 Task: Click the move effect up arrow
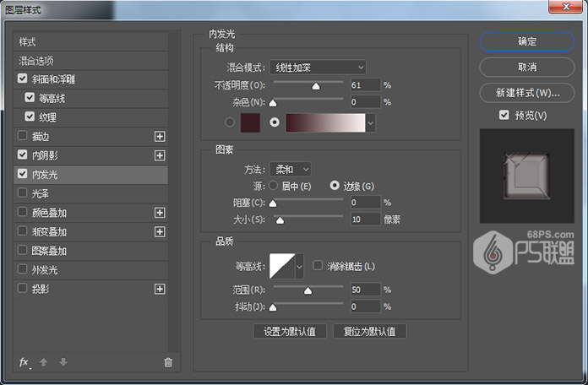point(44,362)
